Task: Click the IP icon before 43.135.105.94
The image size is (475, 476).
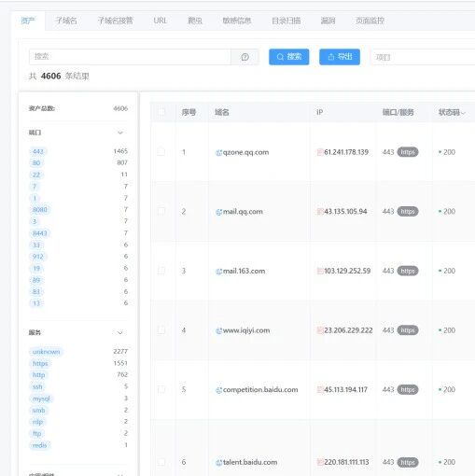Action: [320, 212]
